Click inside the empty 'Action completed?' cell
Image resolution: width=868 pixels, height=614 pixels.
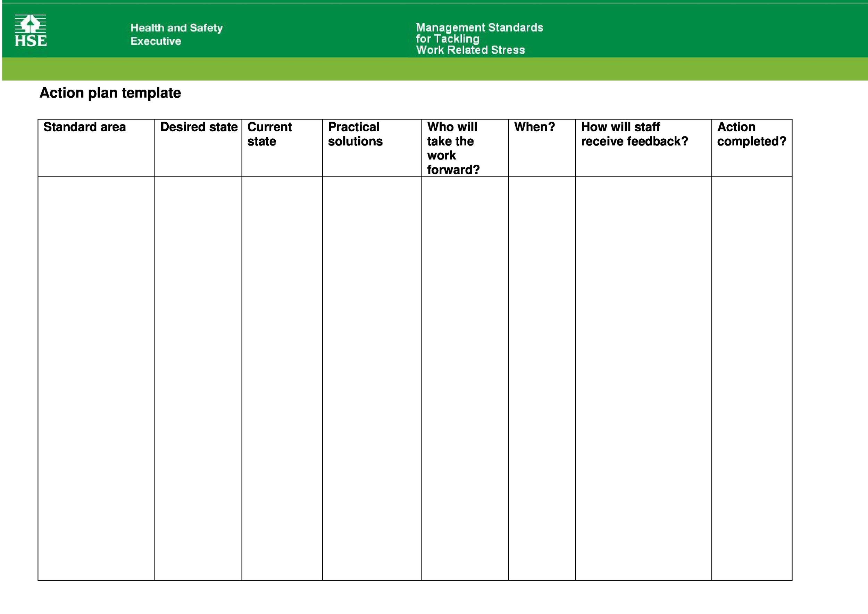coord(752,378)
